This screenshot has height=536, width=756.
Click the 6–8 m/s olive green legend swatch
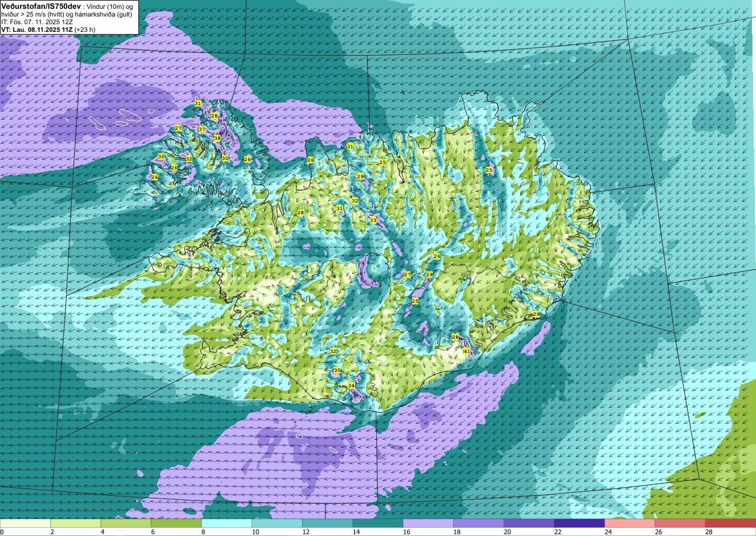tap(177, 523)
